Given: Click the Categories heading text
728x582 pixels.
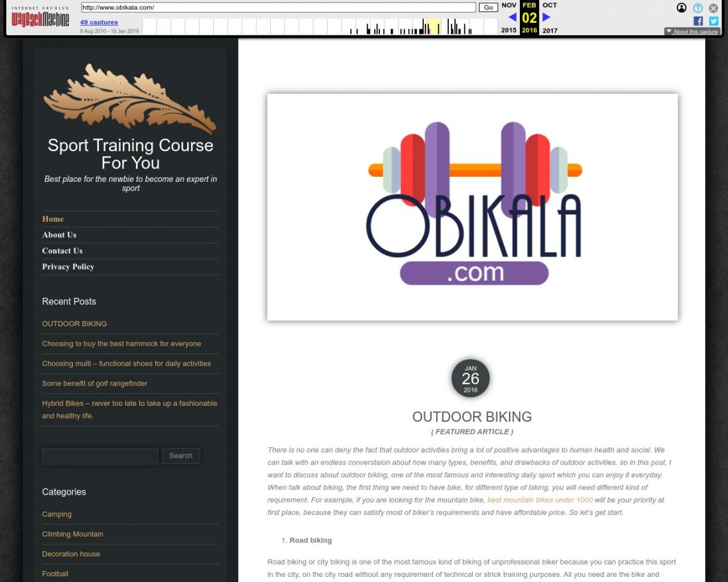Looking at the screenshot, I should pyautogui.click(x=64, y=492).
